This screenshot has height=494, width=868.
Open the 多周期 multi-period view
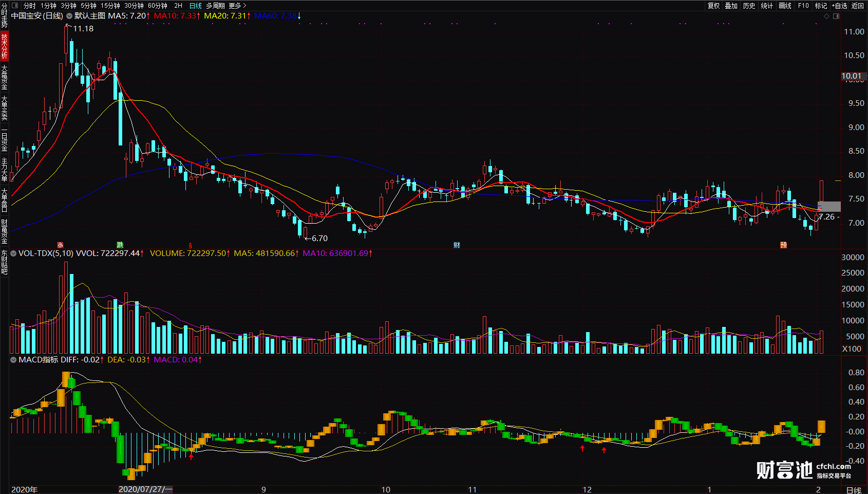[x=216, y=6]
